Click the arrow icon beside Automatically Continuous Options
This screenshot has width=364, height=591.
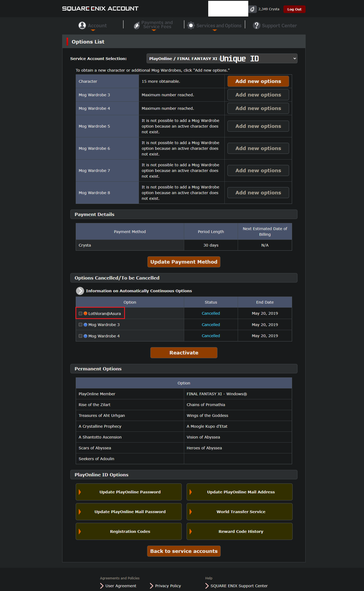(80, 291)
